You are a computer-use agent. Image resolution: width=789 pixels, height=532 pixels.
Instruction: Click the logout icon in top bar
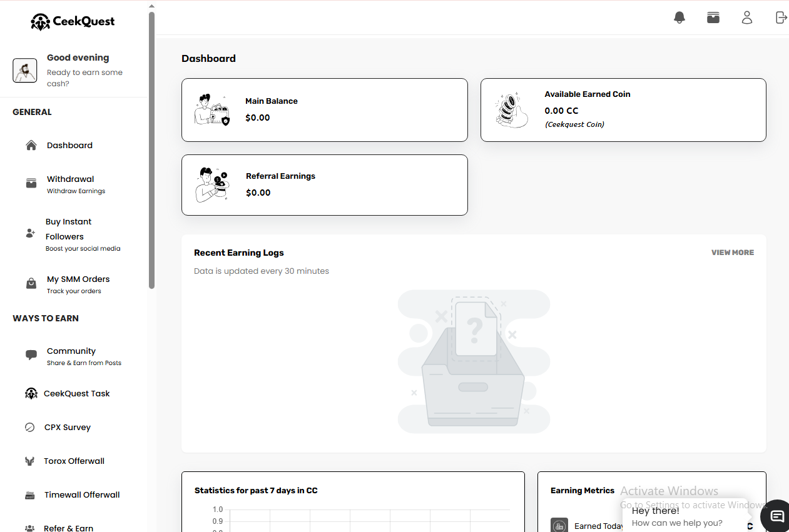click(781, 18)
